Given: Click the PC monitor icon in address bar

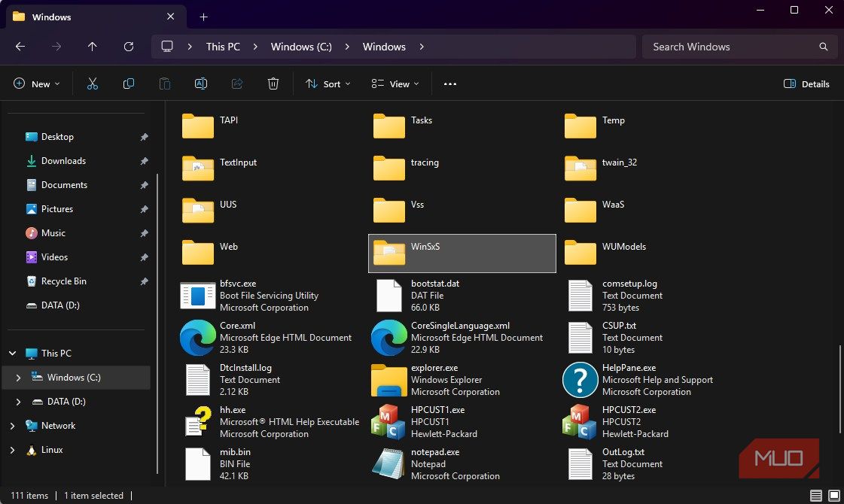Looking at the screenshot, I should 167,47.
